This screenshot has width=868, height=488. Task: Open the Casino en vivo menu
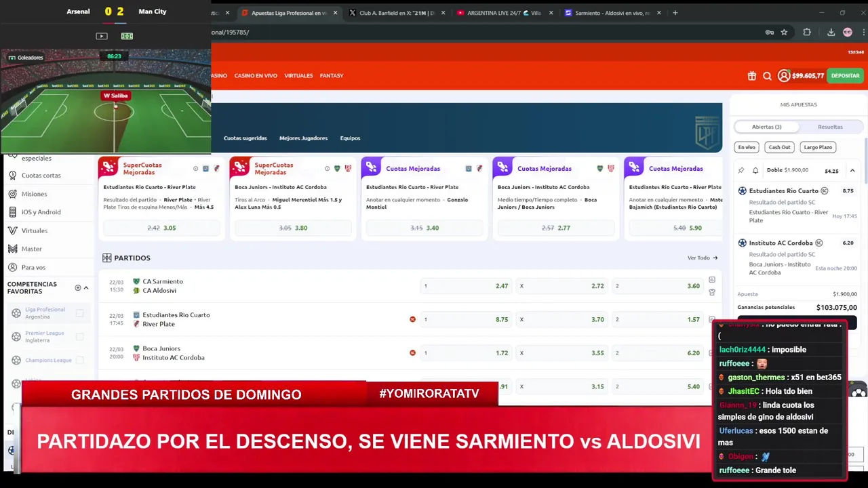click(x=256, y=76)
